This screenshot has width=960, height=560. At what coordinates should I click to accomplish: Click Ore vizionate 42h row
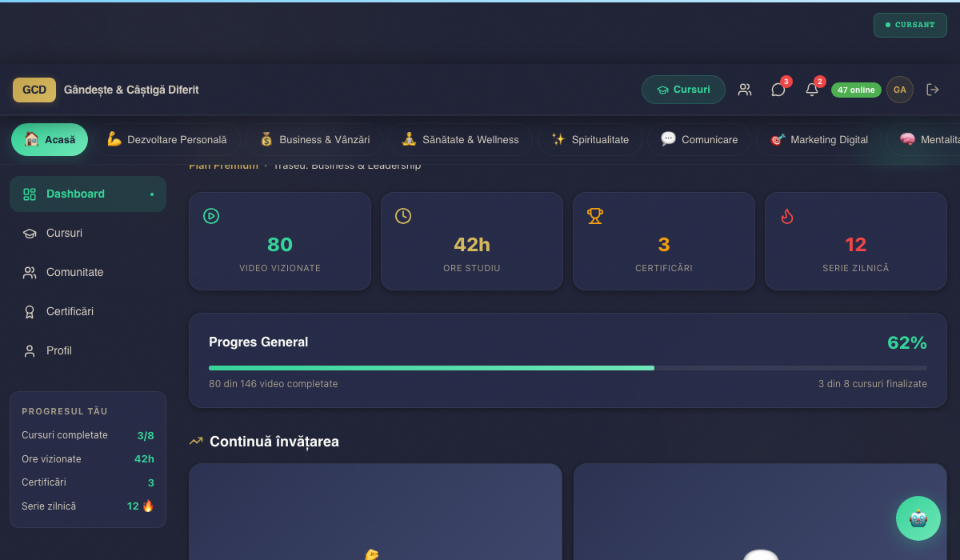(88, 459)
